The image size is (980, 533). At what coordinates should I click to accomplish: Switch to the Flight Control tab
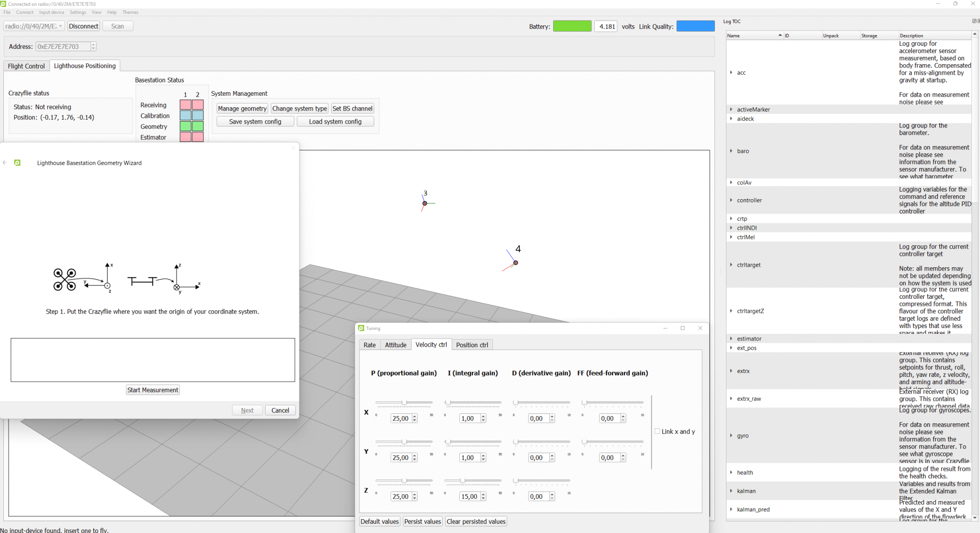click(x=26, y=66)
